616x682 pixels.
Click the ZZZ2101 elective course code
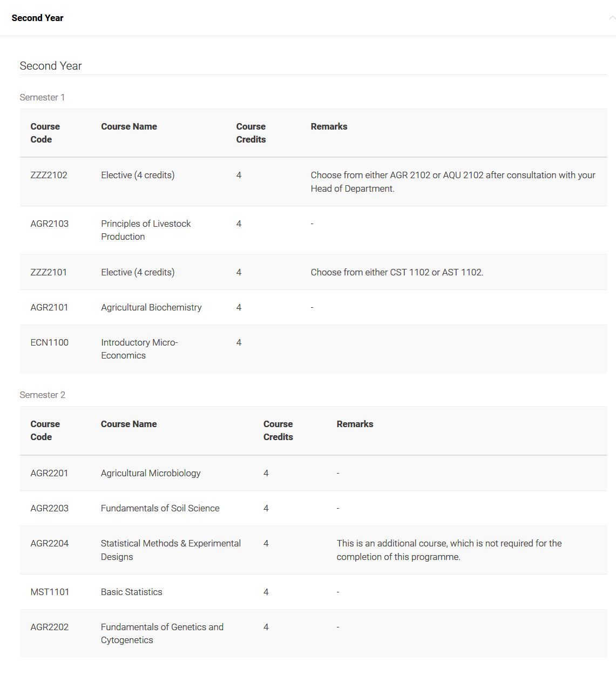[49, 272]
